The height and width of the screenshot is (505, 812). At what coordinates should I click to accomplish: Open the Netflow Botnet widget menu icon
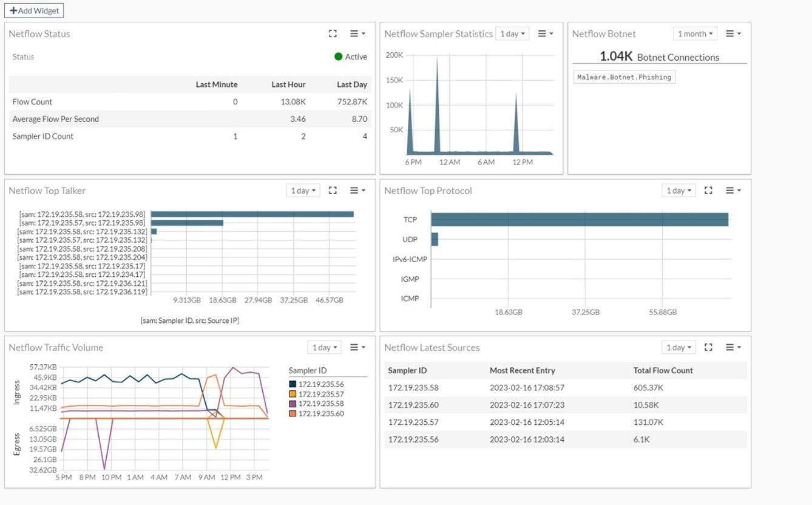732,33
